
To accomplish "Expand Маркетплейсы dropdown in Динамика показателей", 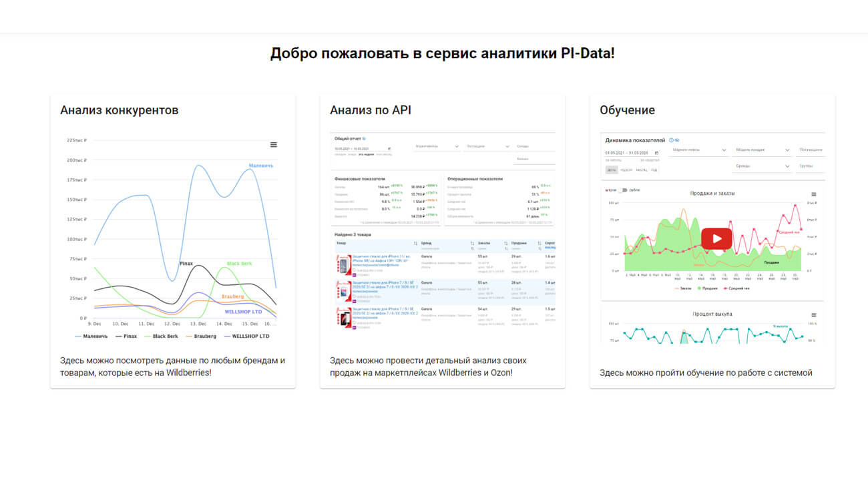I will pos(699,150).
